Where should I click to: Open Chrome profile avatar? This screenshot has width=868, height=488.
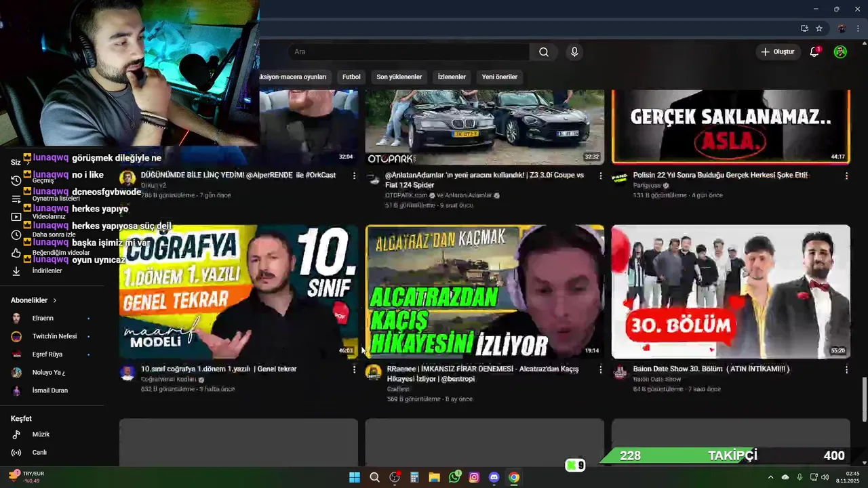842,28
